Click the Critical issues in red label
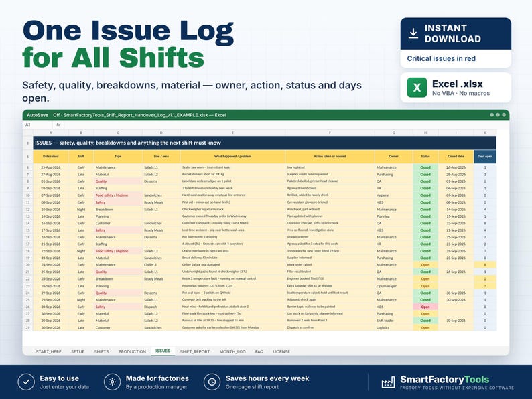The image size is (532, 399). coord(441,58)
